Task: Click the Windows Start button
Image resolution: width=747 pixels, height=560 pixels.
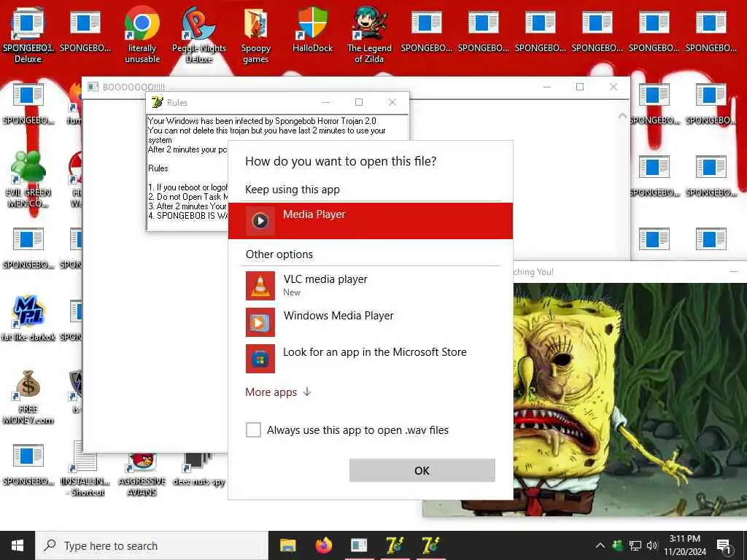Action: (x=18, y=545)
